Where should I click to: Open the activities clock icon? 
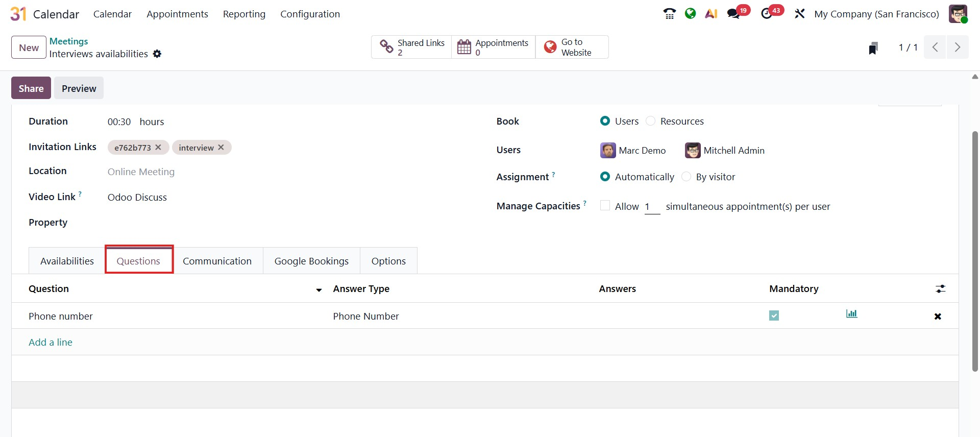[767, 14]
